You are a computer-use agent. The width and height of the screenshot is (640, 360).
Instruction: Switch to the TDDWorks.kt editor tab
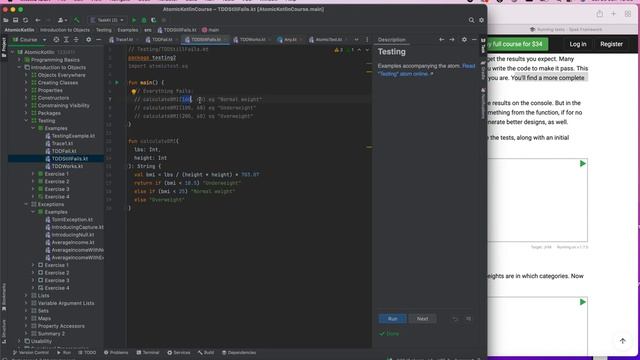[252, 40]
